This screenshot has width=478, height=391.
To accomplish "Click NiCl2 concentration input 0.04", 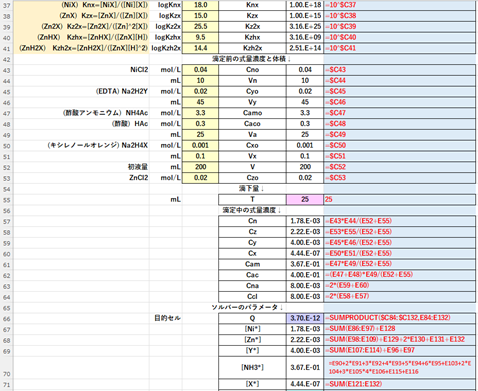I will 200,70.
